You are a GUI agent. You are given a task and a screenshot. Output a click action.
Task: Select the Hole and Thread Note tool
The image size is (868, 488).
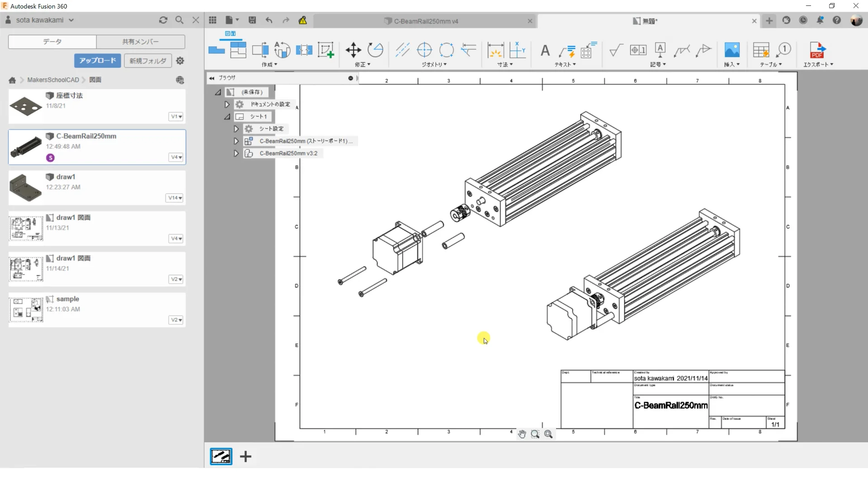point(589,50)
